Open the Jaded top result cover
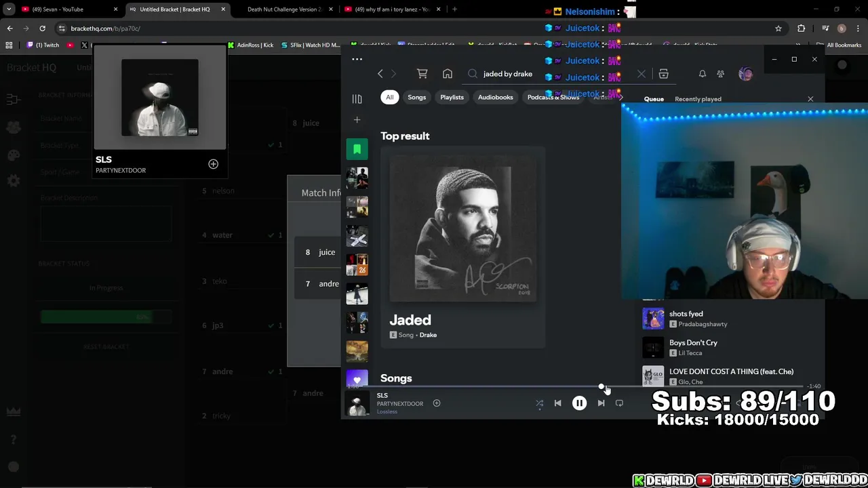Image resolution: width=868 pixels, height=488 pixels. pyautogui.click(x=462, y=230)
